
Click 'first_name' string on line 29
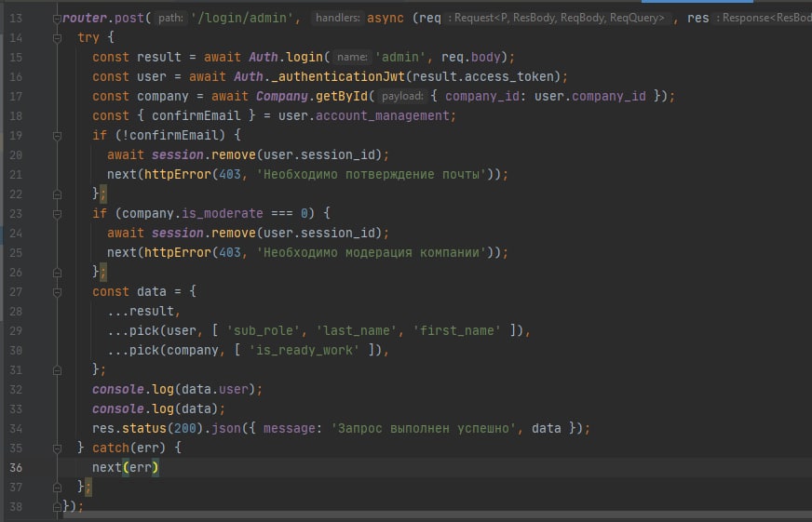456,330
